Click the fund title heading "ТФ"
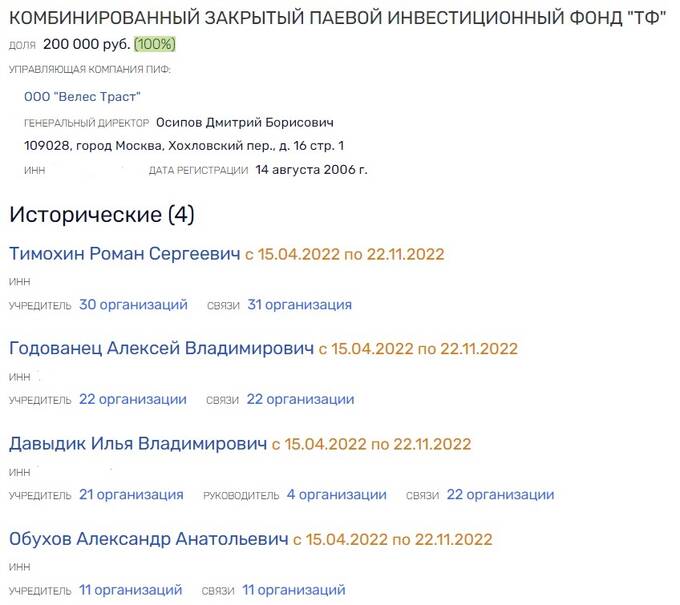680x605 pixels. pyautogui.click(x=337, y=20)
